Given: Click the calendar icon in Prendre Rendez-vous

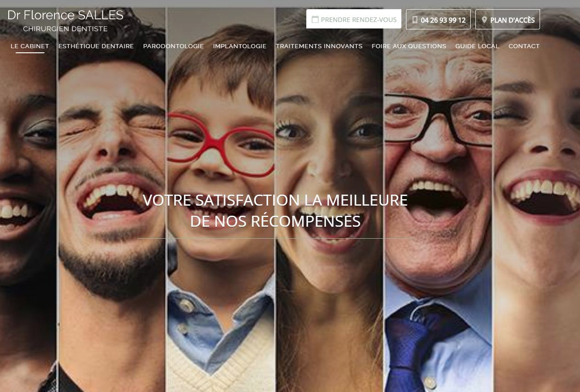Looking at the screenshot, I should tap(315, 20).
